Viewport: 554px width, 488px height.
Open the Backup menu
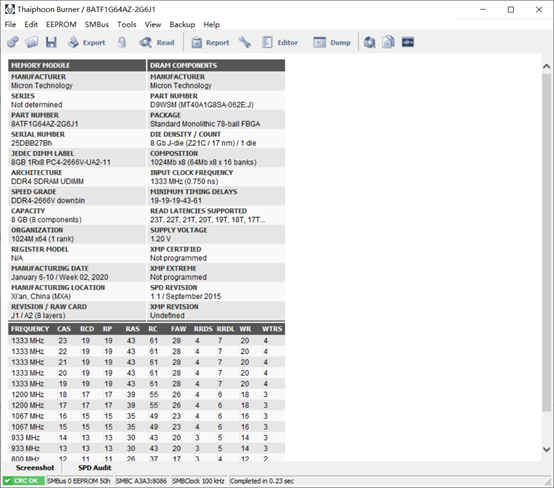coord(182,24)
